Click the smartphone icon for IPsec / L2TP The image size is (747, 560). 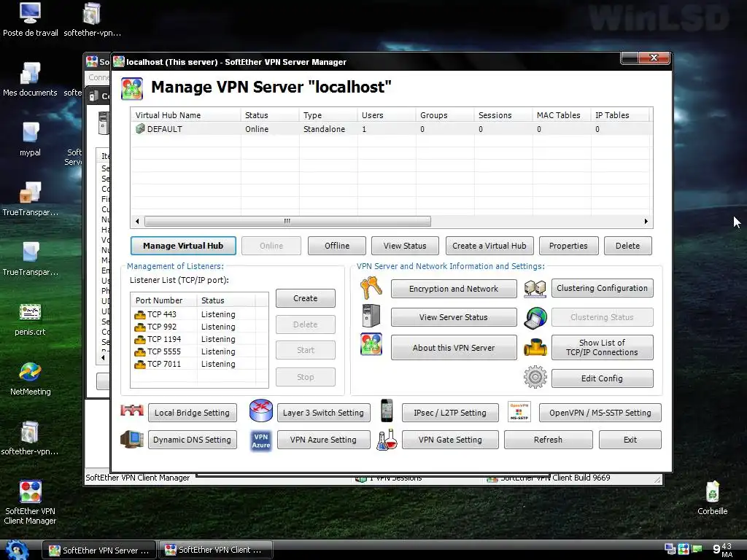pyautogui.click(x=387, y=411)
